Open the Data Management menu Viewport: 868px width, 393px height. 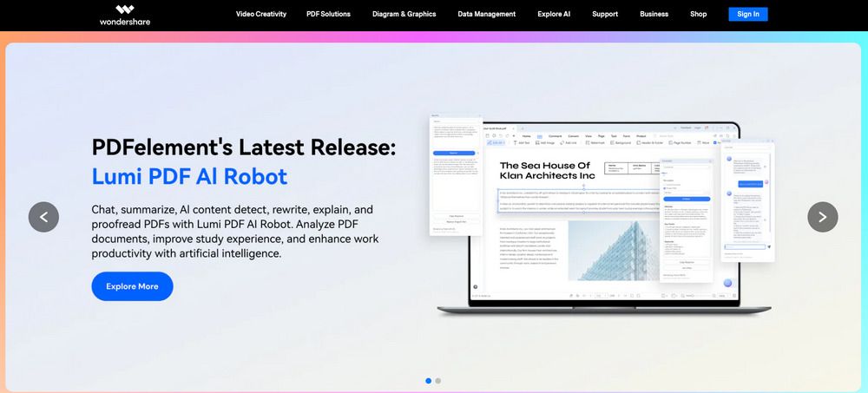click(487, 14)
